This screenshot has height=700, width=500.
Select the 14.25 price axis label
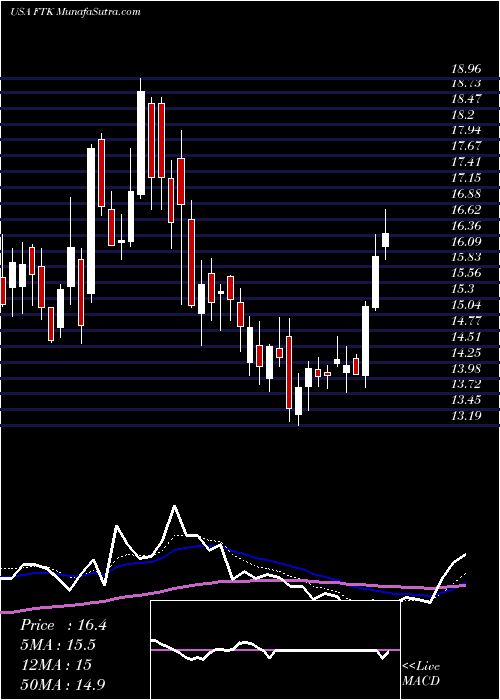coord(466,353)
